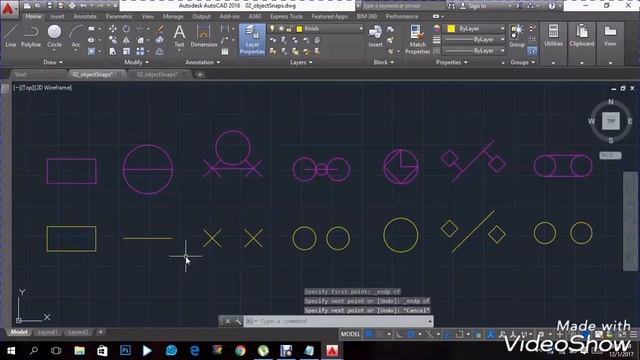Open the Layer Properties manager

(252, 40)
